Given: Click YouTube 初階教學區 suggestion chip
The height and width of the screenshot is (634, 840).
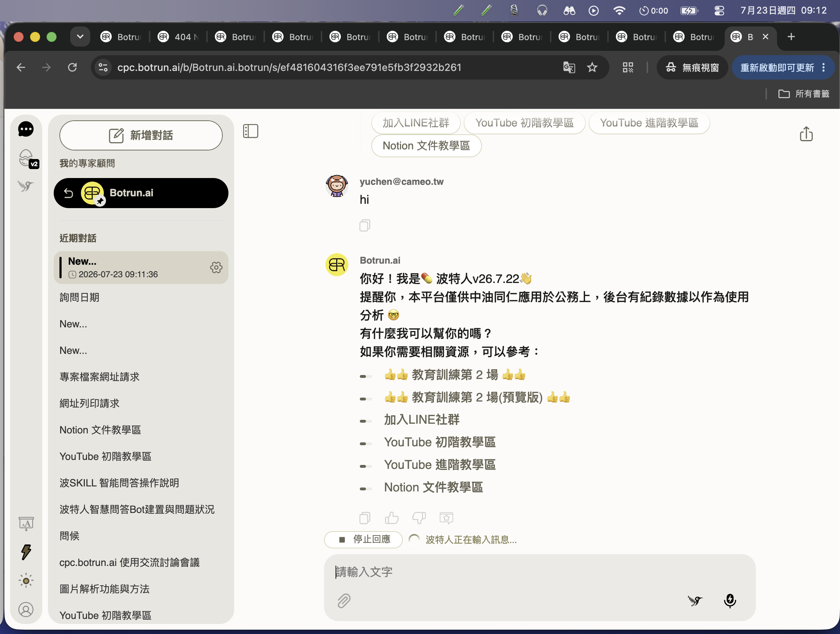Looking at the screenshot, I should click(524, 123).
